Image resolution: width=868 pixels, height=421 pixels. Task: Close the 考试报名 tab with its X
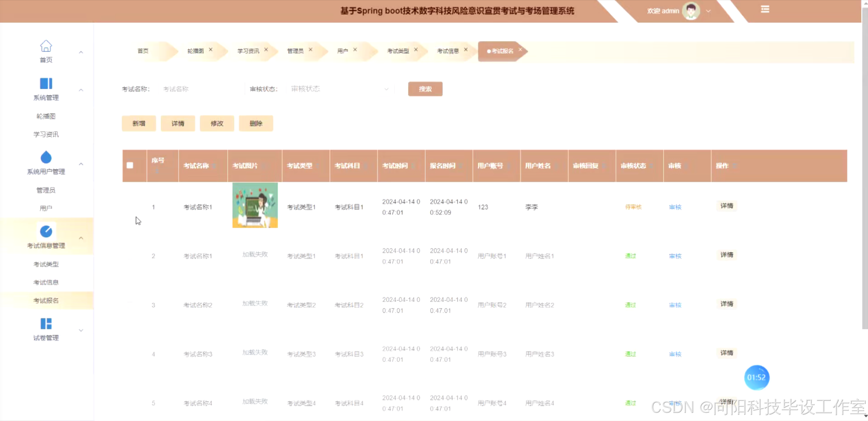pyautogui.click(x=520, y=50)
